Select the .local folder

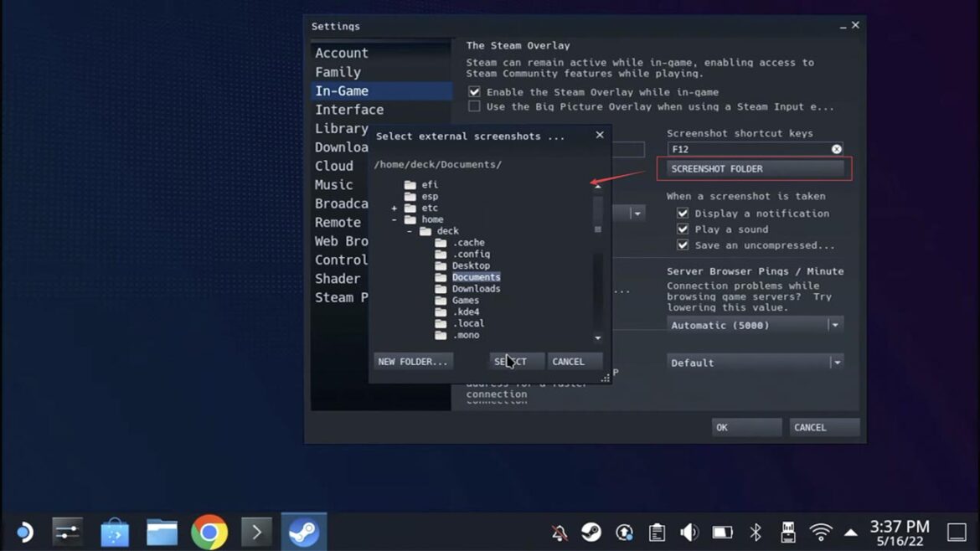pyautogui.click(x=467, y=323)
